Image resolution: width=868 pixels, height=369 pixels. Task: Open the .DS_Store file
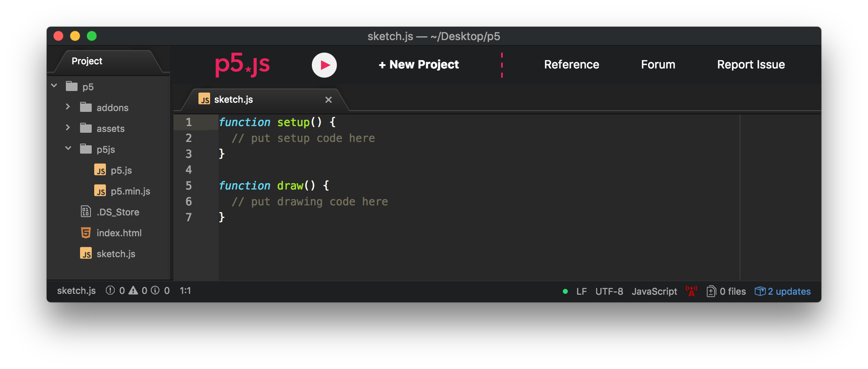coord(118,212)
